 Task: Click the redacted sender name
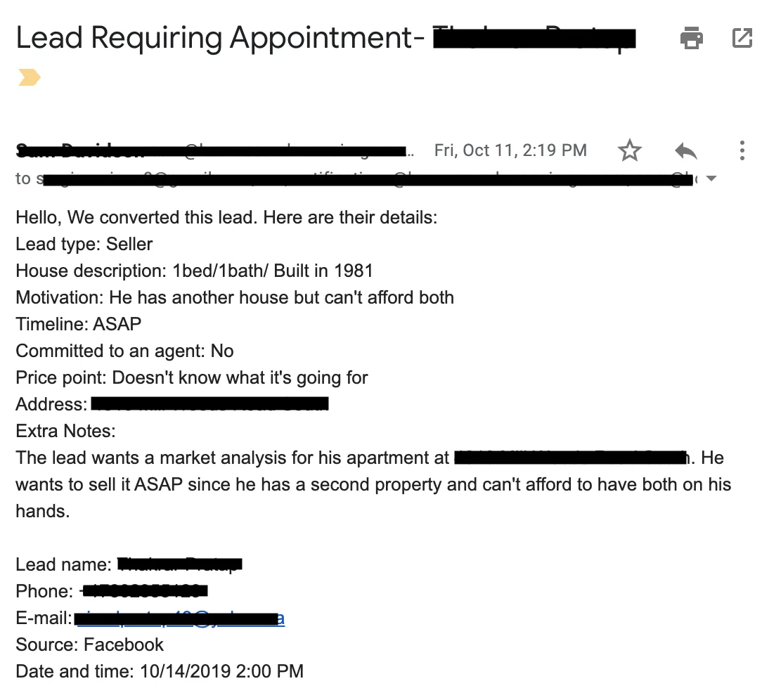[x=81, y=150]
